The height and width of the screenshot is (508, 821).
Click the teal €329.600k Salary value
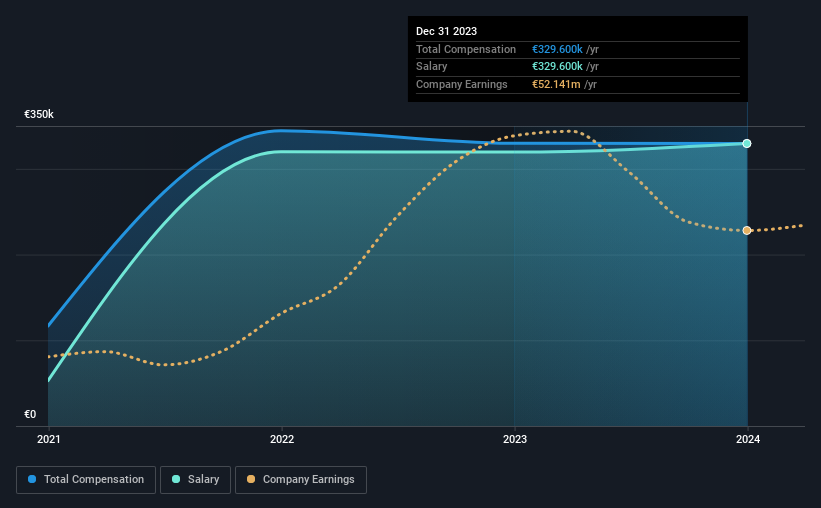click(x=557, y=67)
